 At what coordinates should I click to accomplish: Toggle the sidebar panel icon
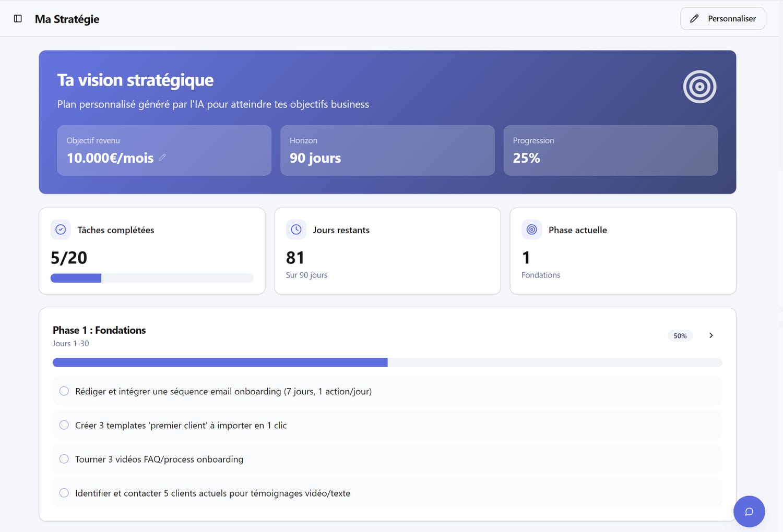18,19
